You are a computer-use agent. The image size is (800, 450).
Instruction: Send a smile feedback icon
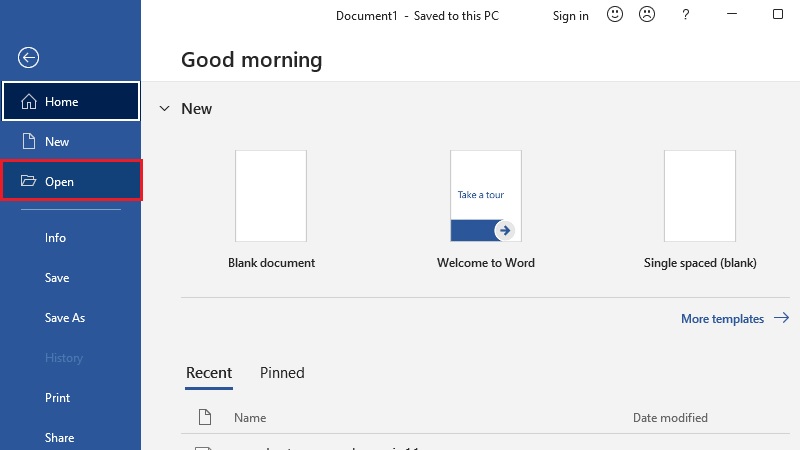[615, 14]
